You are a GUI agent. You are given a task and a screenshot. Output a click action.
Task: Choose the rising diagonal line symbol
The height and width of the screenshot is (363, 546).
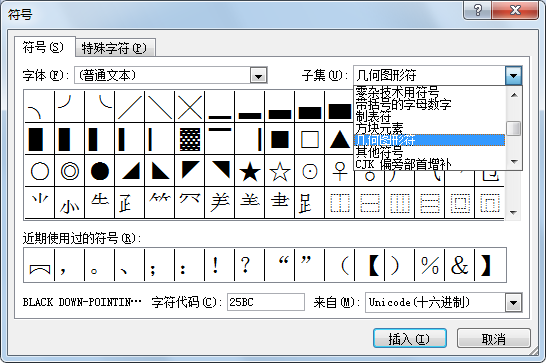pyautogui.click(x=130, y=107)
